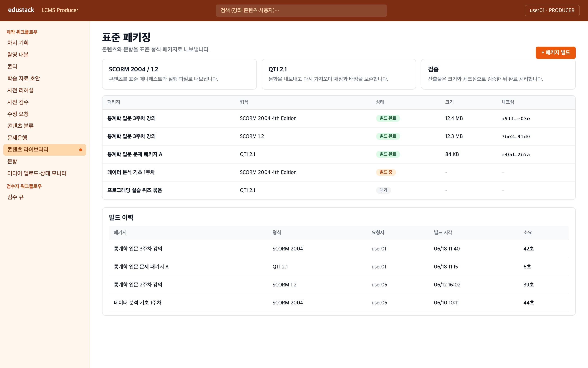
Task: Click the orange dot on 콘텐츠 라이브러리
Action: (x=81, y=150)
